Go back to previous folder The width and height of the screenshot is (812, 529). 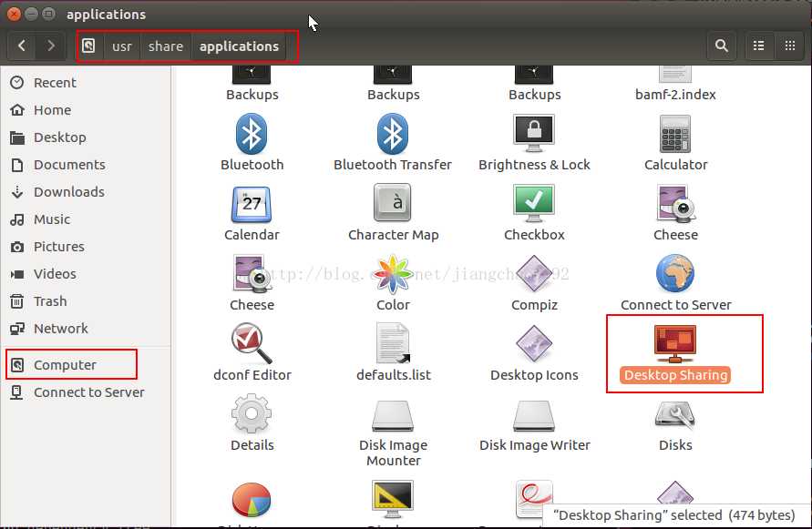coord(22,46)
